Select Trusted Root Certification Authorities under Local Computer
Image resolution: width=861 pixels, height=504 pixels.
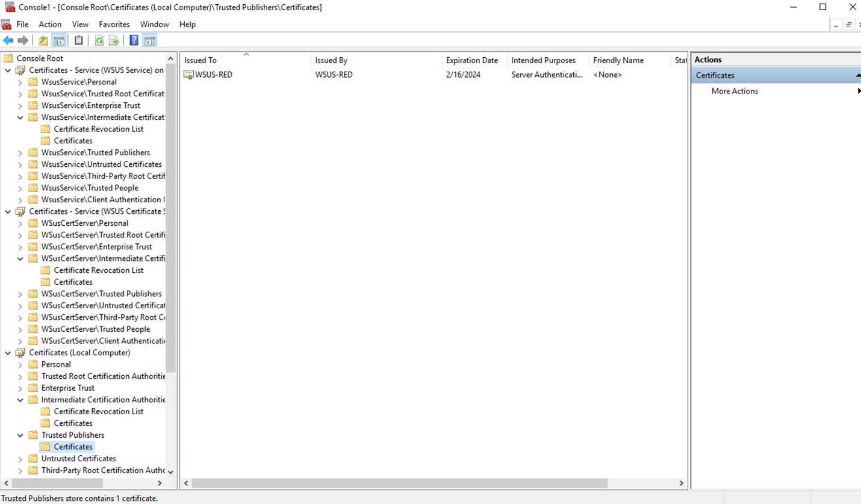click(103, 376)
